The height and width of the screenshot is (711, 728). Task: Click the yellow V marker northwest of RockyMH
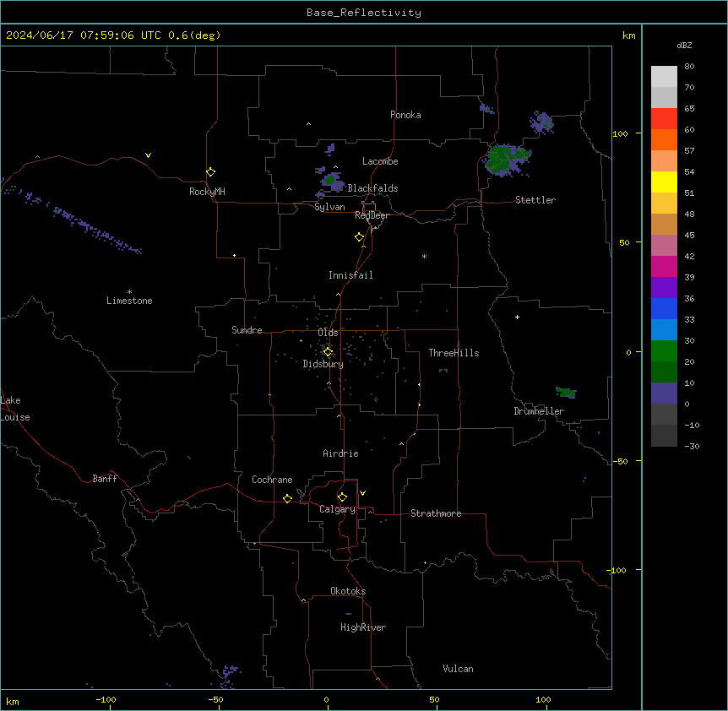(148, 155)
